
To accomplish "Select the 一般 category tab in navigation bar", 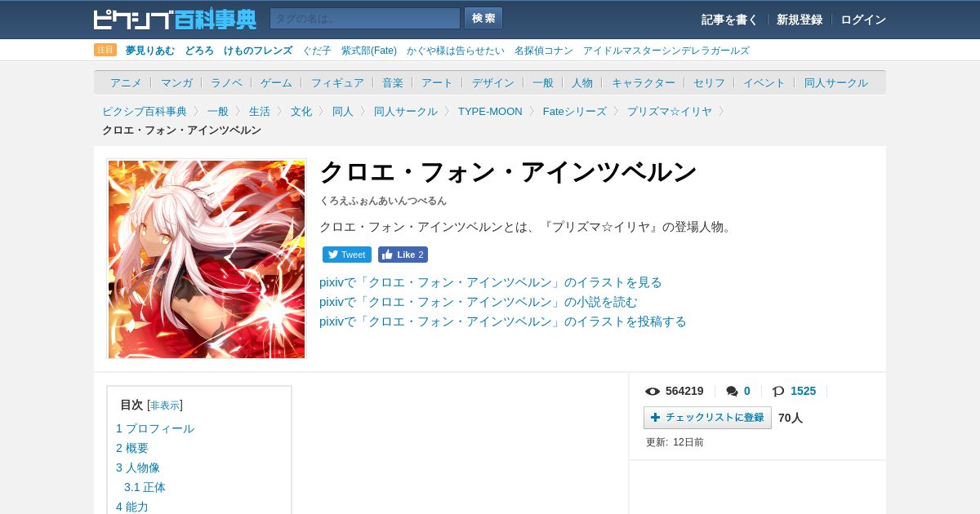I will click(x=543, y=82).
